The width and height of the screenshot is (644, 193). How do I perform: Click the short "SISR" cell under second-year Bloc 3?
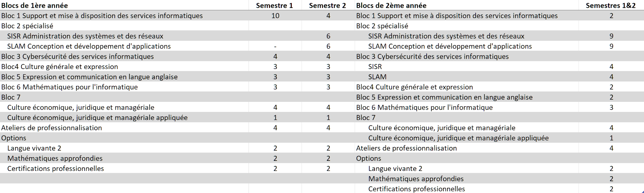(375, 67)
